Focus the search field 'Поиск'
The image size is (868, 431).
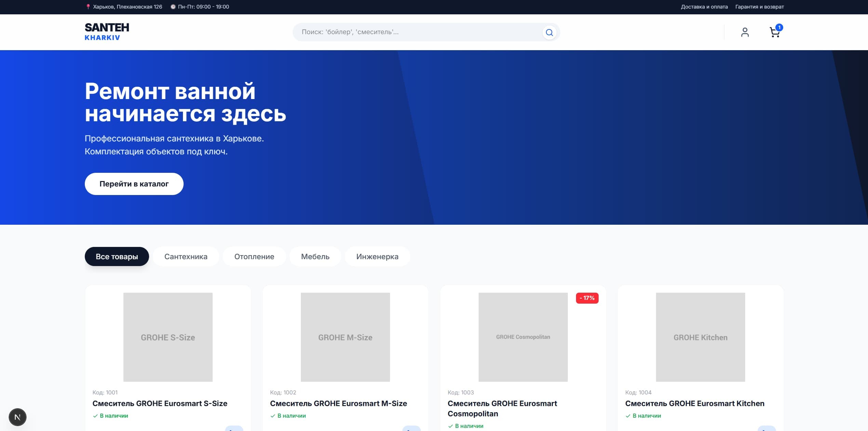[x=426, y=32]
